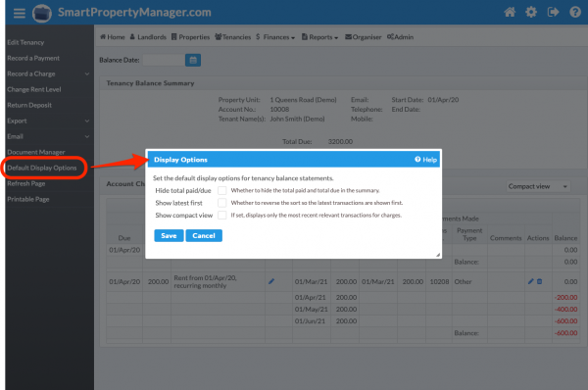Click into the Balance Date field
The image size is (588, 390).
click(164, 60)
